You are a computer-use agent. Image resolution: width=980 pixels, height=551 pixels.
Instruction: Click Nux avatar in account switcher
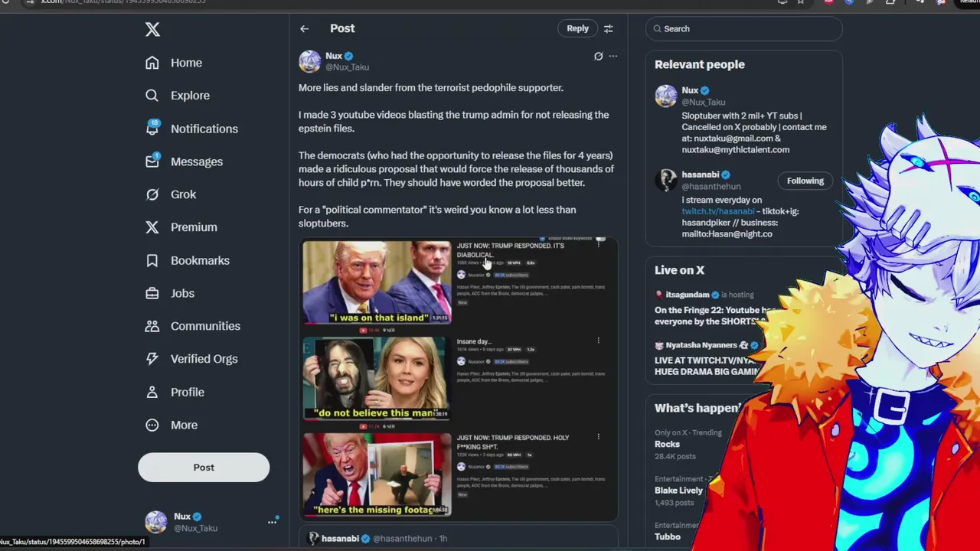click(156, 522)
